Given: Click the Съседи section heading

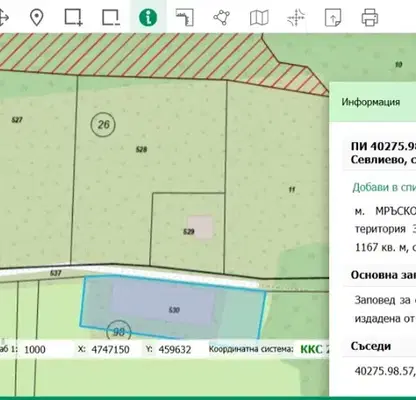Looking at the screenshot, I should [371, 346].
